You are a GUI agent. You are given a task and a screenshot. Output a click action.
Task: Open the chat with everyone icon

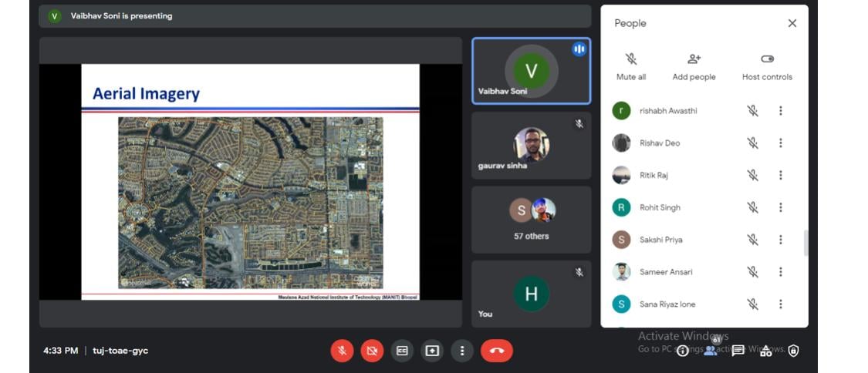click(x=738, y=351)
